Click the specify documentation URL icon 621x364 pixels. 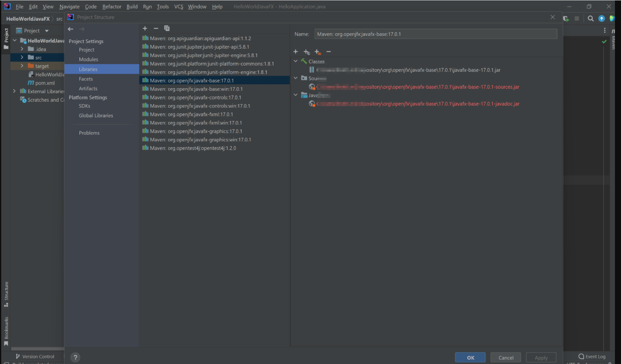click(307, 52)
